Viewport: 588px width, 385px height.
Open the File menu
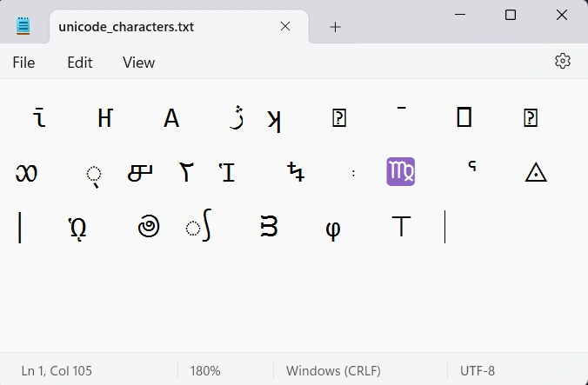[23, 63]
